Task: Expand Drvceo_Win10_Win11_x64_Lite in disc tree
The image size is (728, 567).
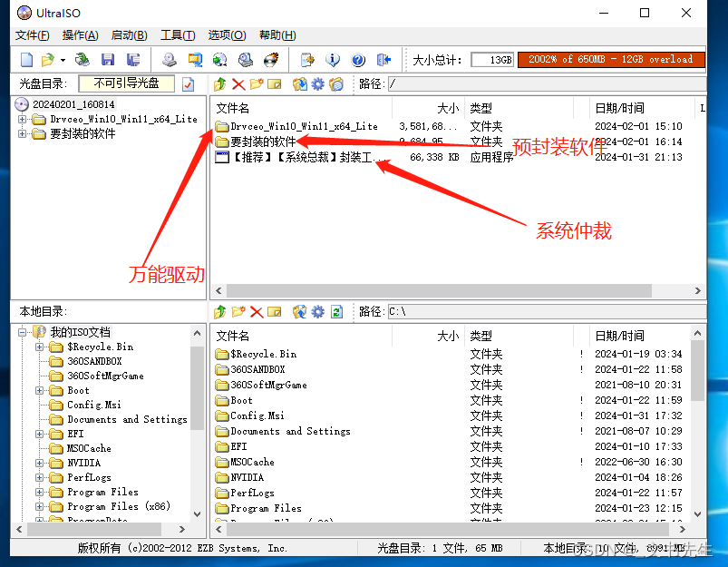Action: point(22,119)
